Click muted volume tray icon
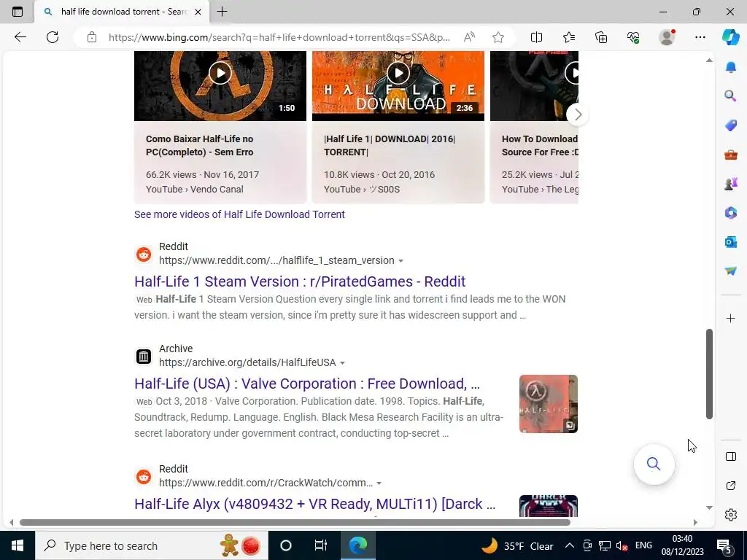The height and width of the screenshot is (560, 747). (622, 545)
